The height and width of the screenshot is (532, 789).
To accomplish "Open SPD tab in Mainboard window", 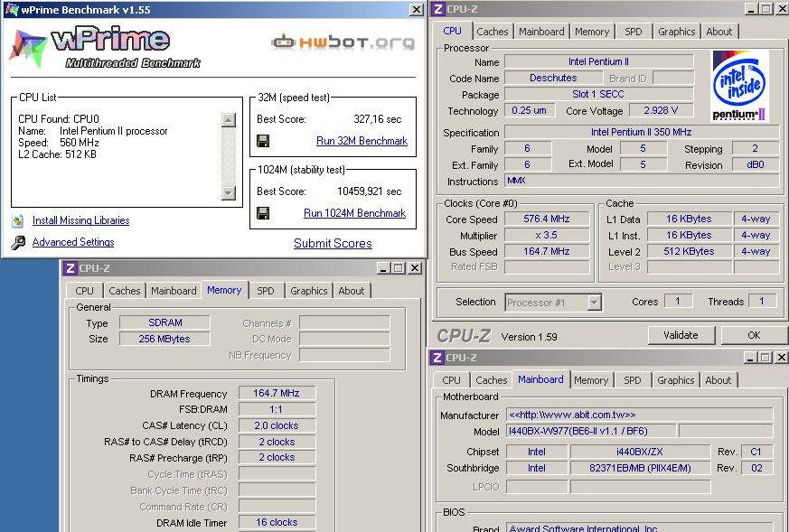I will pyautogui.click(x=633, y=380).
